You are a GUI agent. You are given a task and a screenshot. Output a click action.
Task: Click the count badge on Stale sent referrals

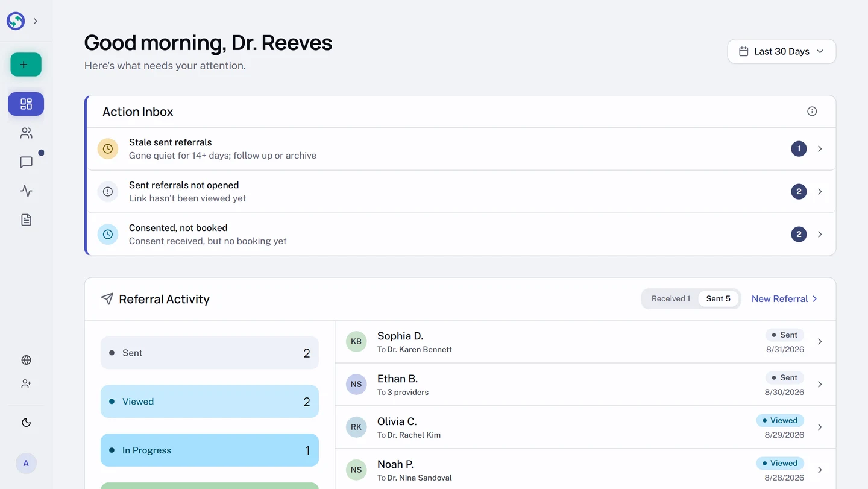coord(799,148)
